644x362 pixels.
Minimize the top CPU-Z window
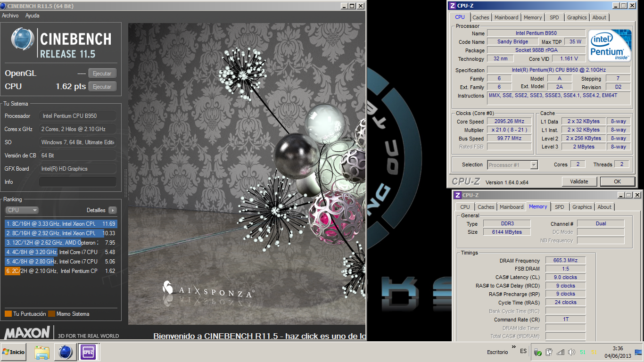(616, 6)
